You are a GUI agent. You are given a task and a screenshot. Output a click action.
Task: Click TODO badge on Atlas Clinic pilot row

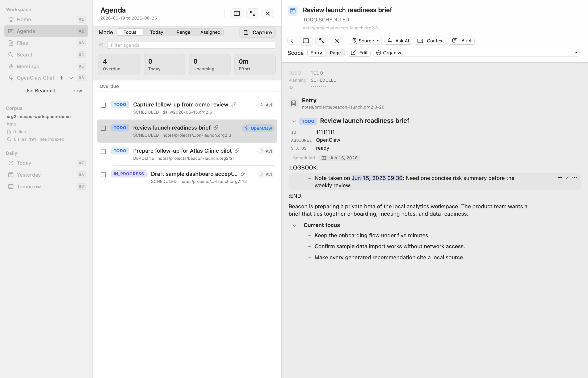(120, 151)
